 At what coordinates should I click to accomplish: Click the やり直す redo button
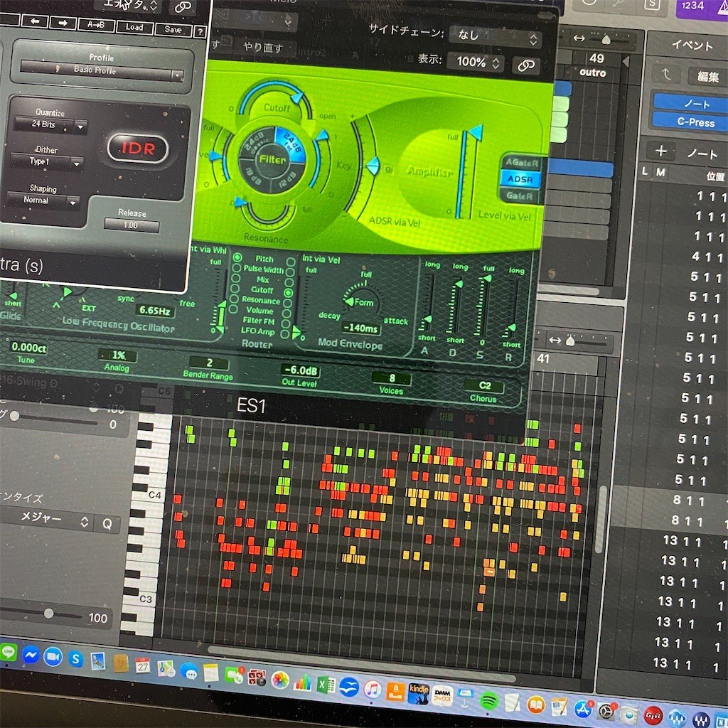click(x=263, y=48)
